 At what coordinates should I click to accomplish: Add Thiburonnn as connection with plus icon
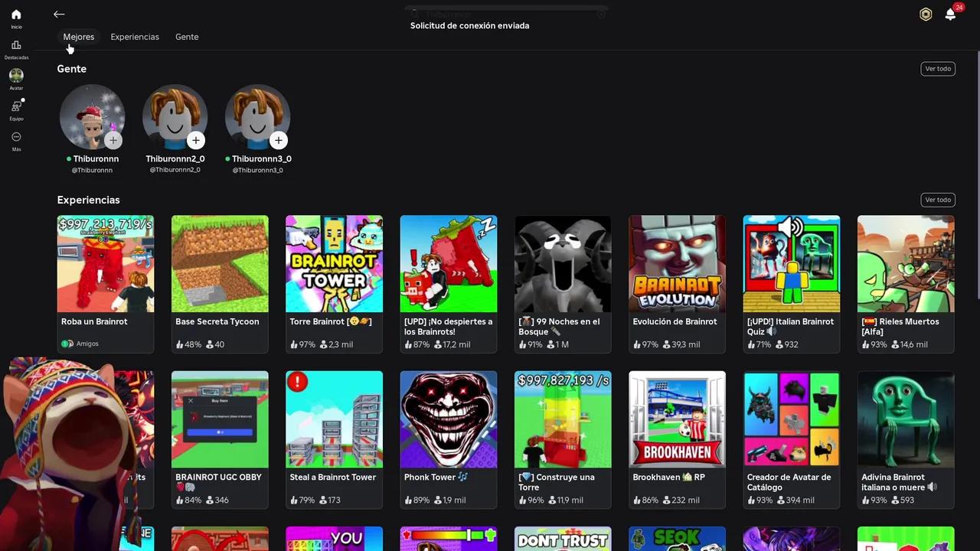pyautogui.click(x=113, y=140)
